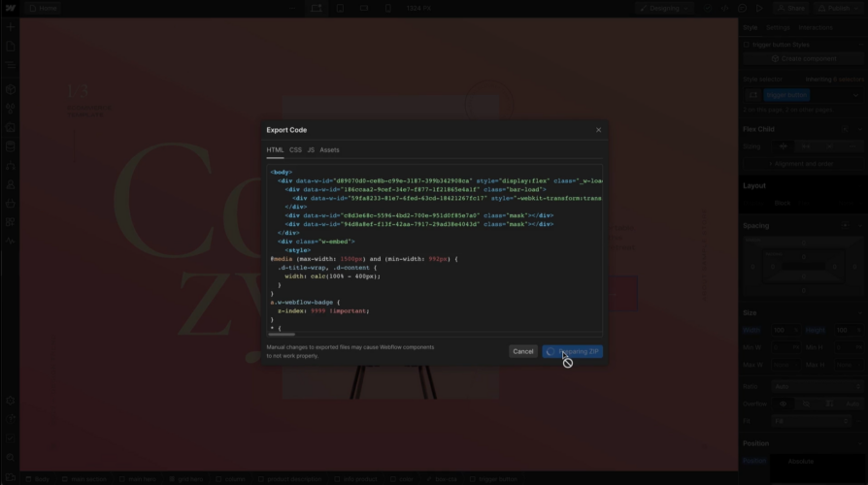This screenshot has height=485, width=868.
Task: Expand the Style selector dropdown arrow
Action: [855, 95]
